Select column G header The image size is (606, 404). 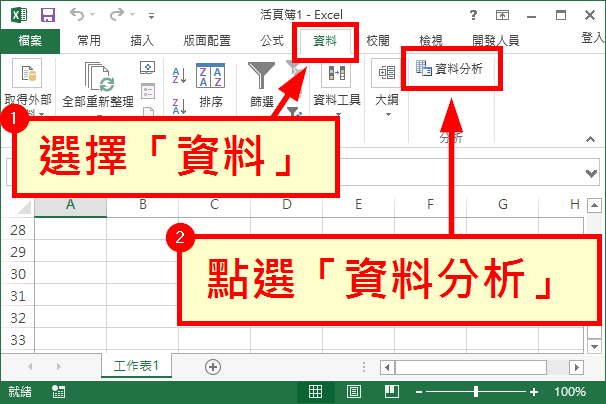(x=502, y=205)
